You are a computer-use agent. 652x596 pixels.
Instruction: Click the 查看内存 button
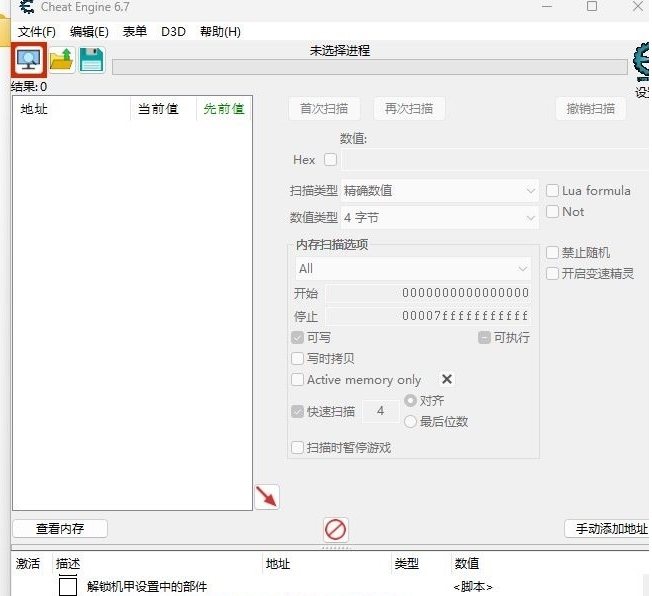[x=60, y=529]
